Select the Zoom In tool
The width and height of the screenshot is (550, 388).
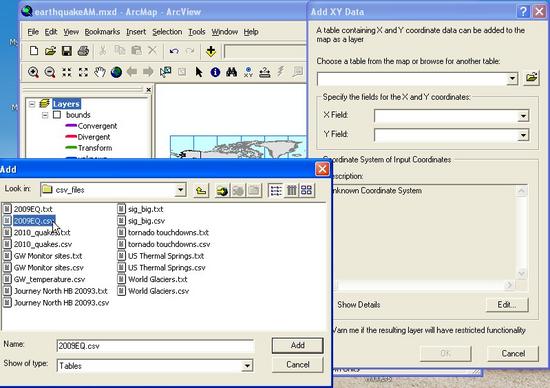pyautogui.click(x=33, y=72)
